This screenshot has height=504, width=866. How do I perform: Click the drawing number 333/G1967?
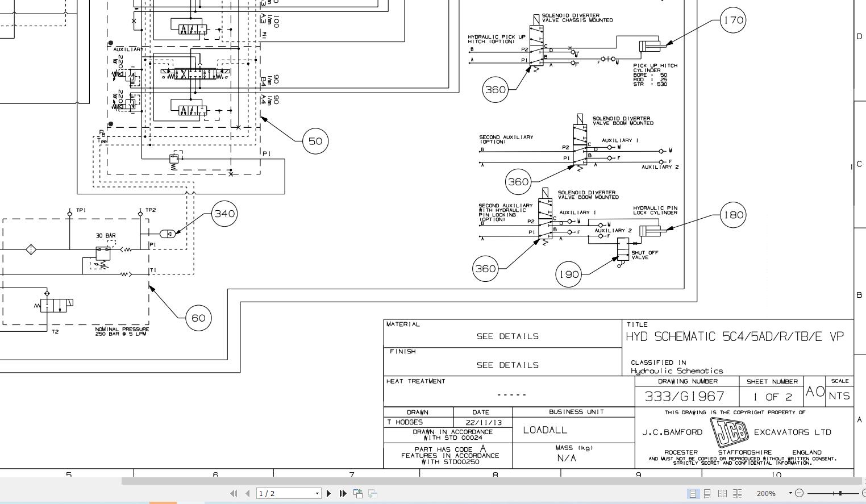click(685, 396)
